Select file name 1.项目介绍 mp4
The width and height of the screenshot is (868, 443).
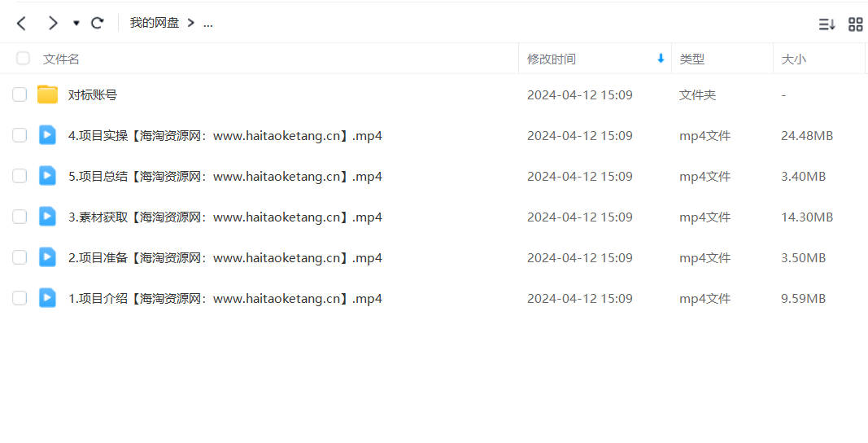pyautogui.click(x=225, y=299)
